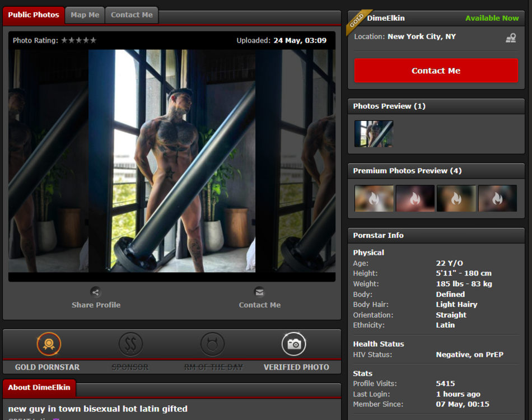Switch to the Map Me tab
The image size is (532, 420).
pyautogui.click(x=85, y=15)
